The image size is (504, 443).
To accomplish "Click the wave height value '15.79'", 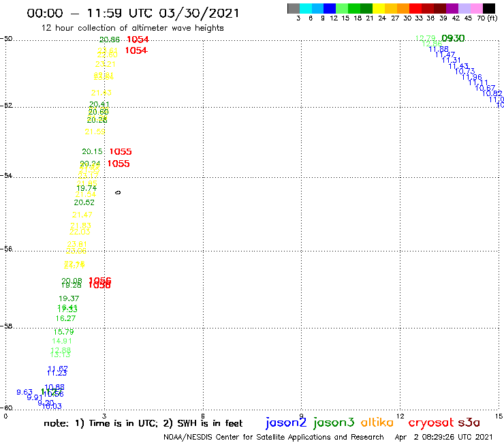I will click(x=63, y=332).
